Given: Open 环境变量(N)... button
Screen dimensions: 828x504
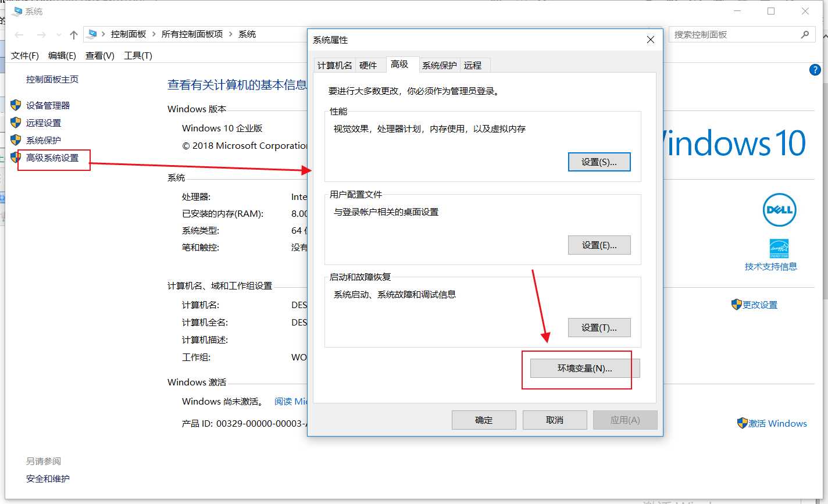Looking at the screenshot, I should (585, 369).
